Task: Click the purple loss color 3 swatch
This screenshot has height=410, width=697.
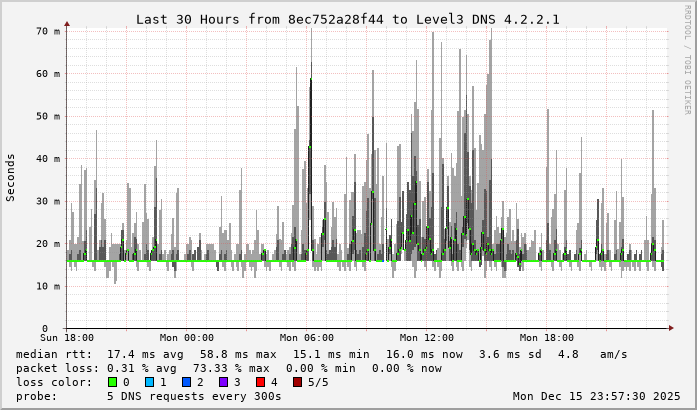Action: coord(222,382)
